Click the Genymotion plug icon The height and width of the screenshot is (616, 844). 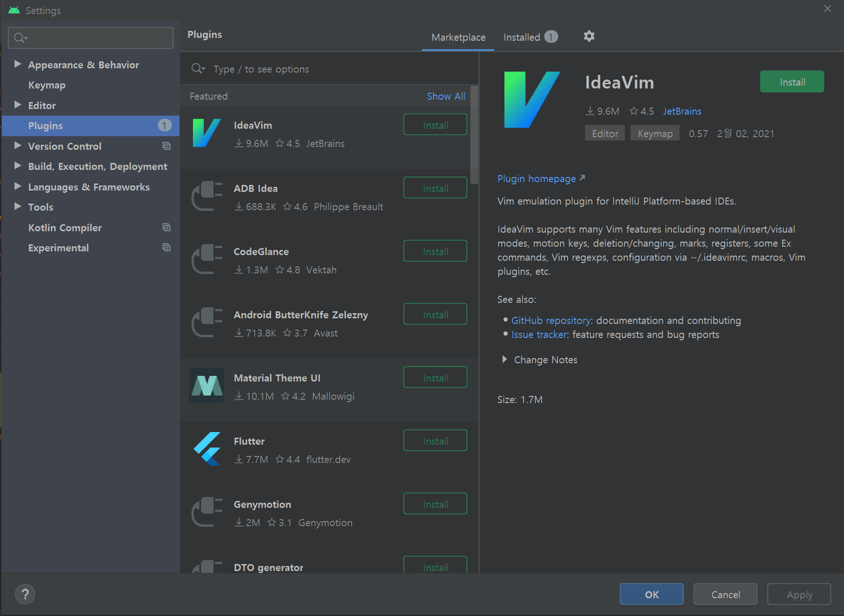coord(207,512)
